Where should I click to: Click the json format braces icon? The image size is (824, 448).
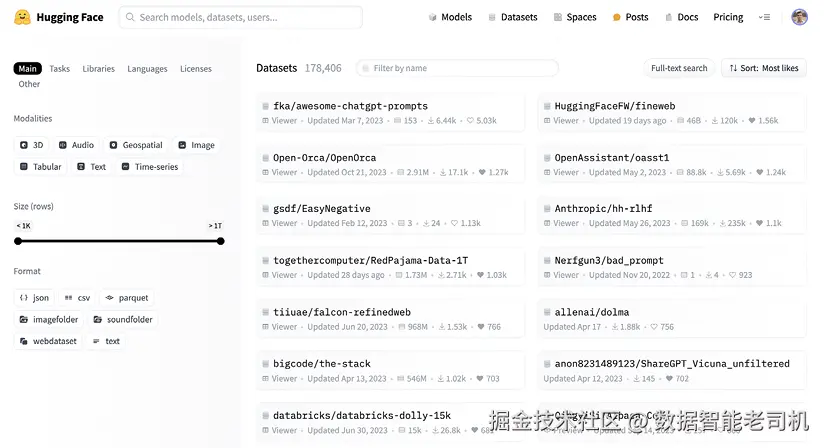point(24,298)
